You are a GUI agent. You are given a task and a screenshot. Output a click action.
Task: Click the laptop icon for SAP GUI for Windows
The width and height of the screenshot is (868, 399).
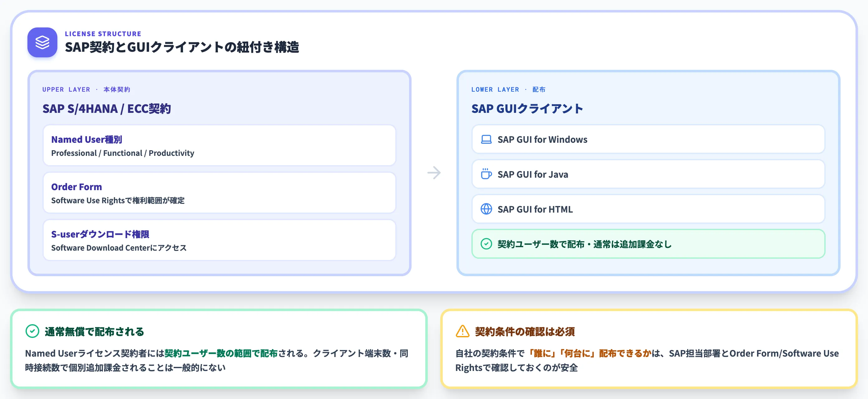tap(486, 140)
